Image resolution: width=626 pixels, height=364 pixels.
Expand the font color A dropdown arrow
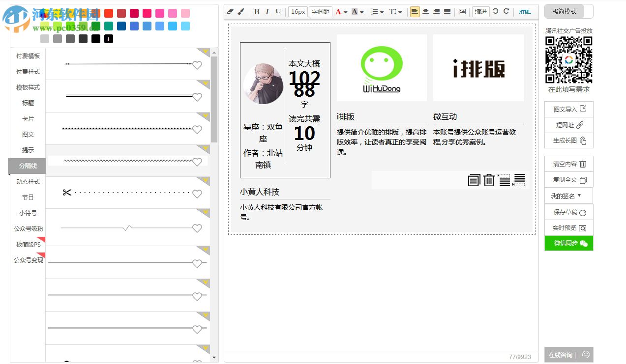tap(346, 12)
